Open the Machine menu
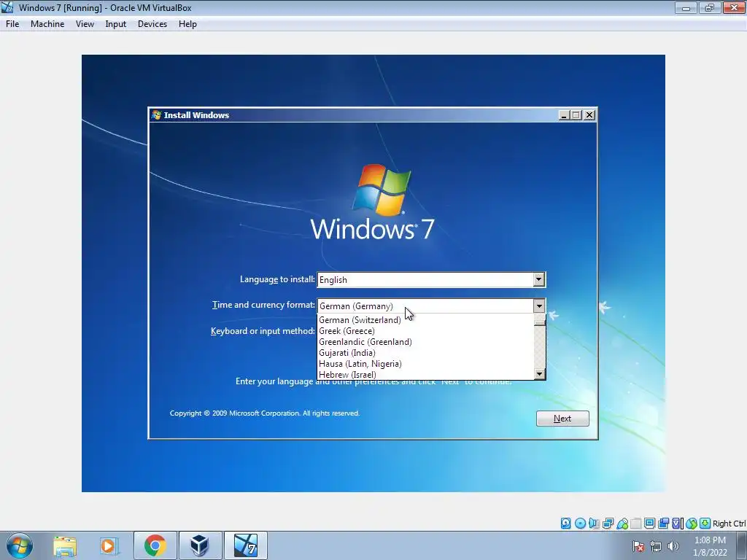Image resolution: width=747 pixels, height=560 pixels. [x=47, y=24]
